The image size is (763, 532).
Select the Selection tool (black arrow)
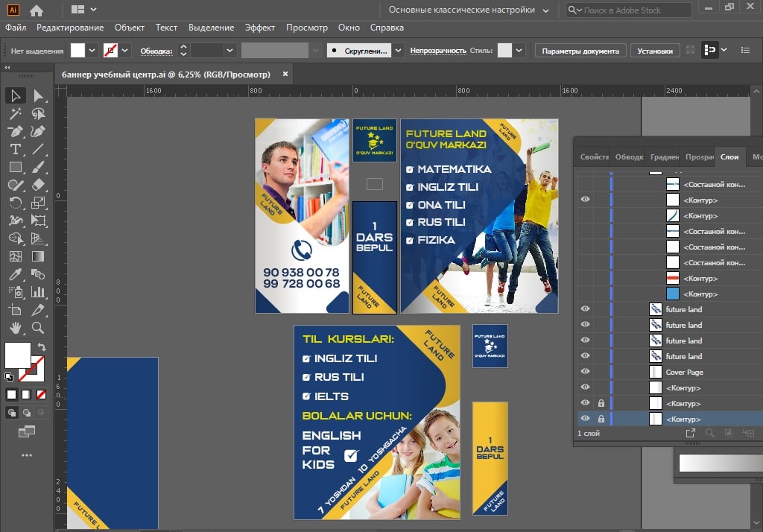tap(15, 95)
